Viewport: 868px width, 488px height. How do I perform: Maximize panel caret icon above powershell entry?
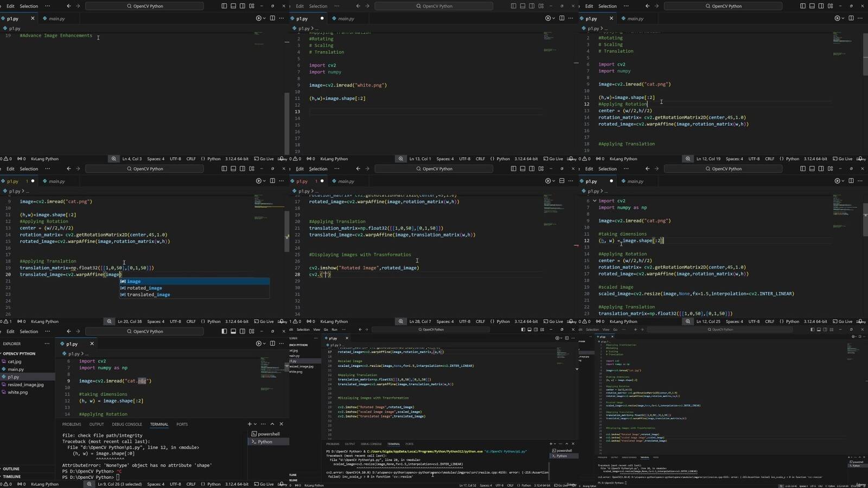tap(272, 424)
